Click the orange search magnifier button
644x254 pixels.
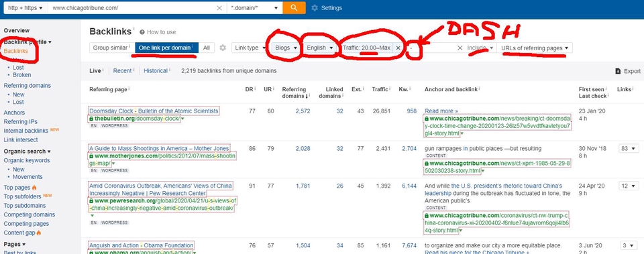294,8
